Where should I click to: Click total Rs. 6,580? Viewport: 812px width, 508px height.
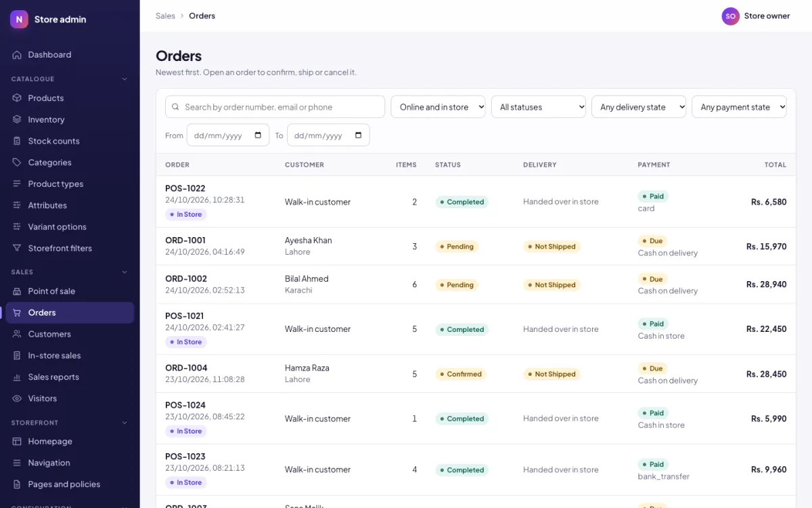point(769,202)
